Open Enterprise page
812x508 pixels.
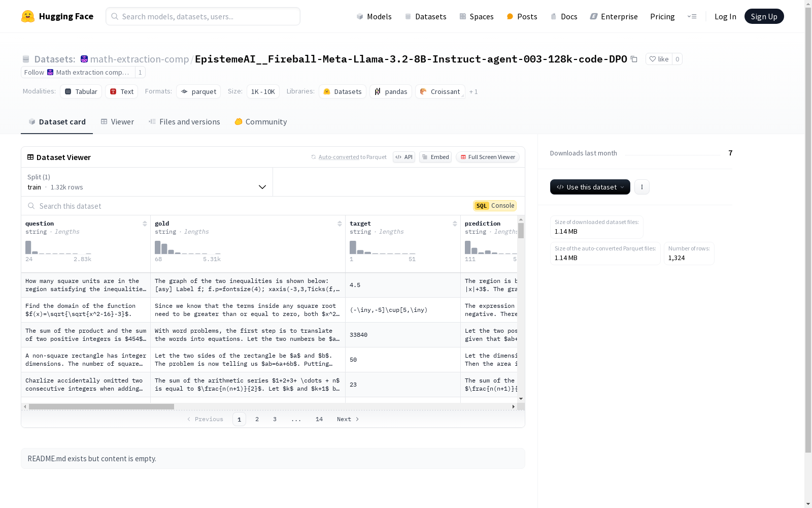(614, 16)
